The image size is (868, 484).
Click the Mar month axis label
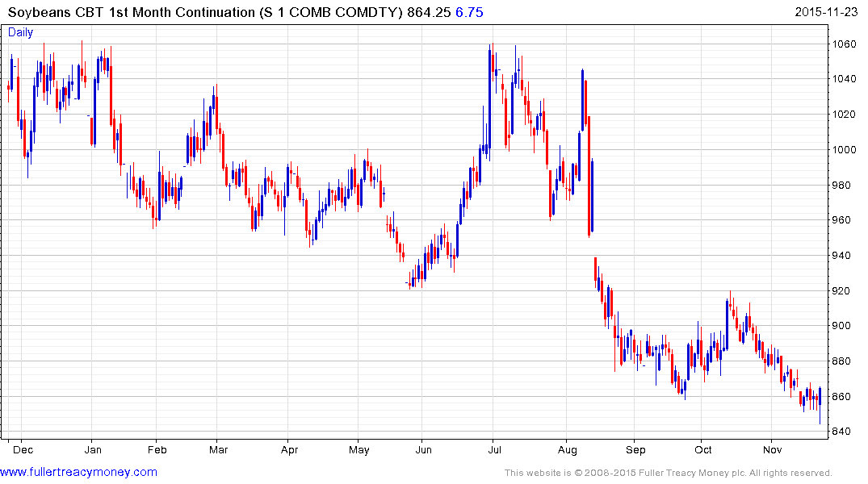click(x=218, y=449)
